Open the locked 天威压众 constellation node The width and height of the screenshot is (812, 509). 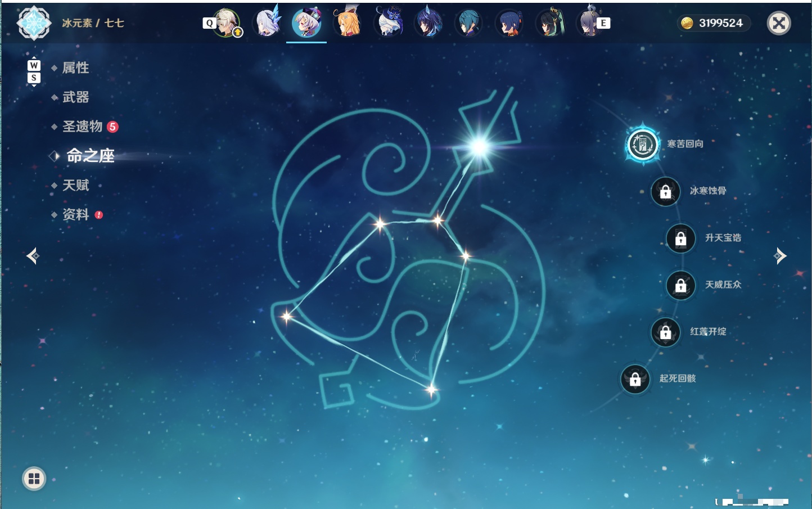click(680, 285)
